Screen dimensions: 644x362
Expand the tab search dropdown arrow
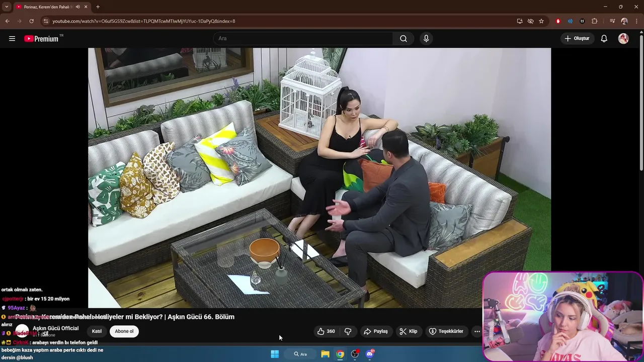[7, 7]
